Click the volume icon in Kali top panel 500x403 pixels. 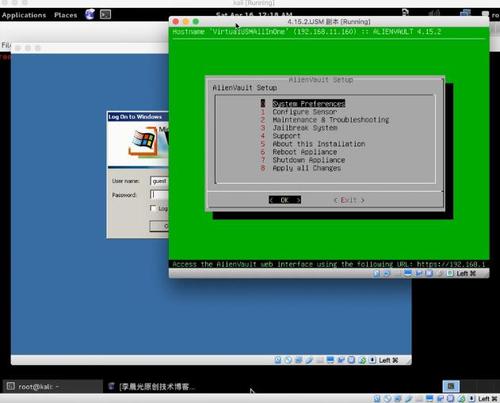tap(434, 14)
